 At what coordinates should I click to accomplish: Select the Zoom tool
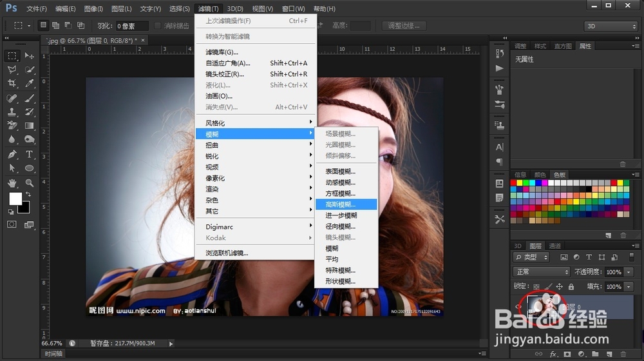29,182
